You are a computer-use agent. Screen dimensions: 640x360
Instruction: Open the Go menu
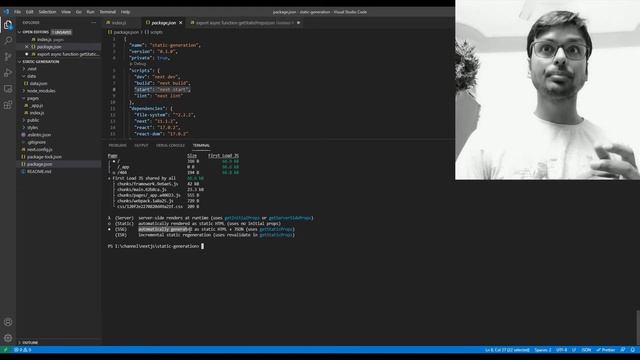coord(79,12)
